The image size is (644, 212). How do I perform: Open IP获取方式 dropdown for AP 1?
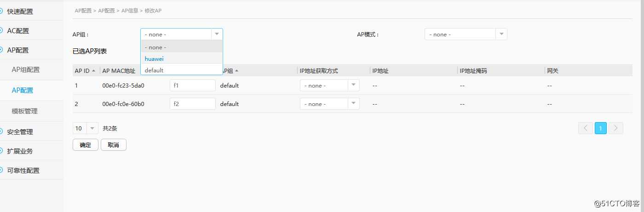[x=329, y=85]
